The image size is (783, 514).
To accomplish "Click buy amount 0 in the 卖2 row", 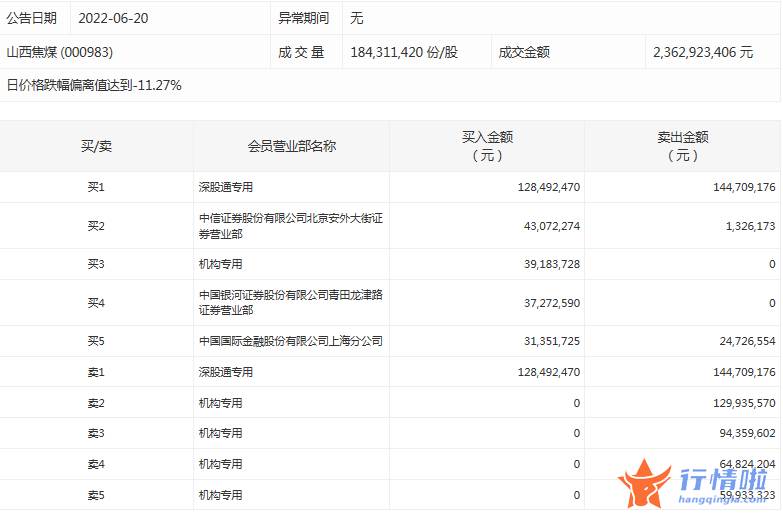I will 577,404.
